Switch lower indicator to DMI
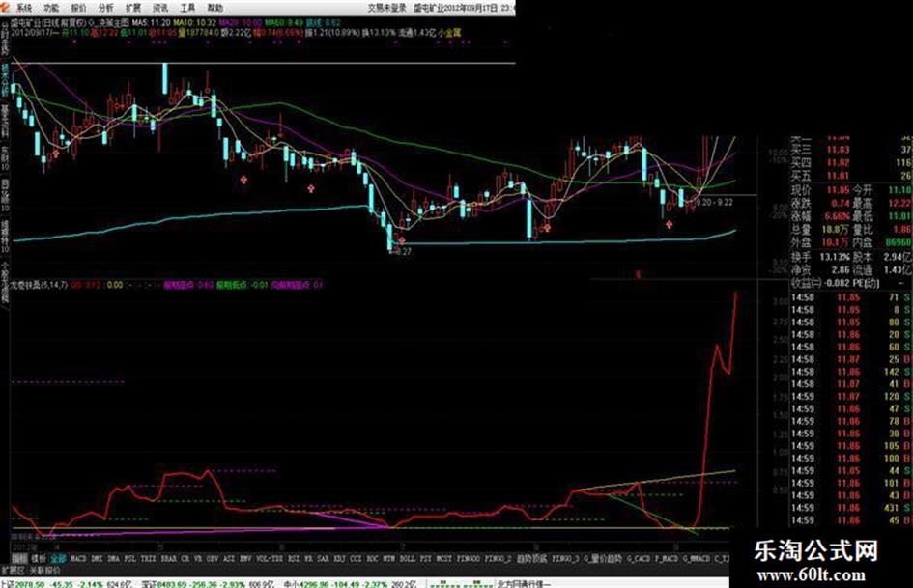This screenshot has width=913, height=588. pos(98,558)
